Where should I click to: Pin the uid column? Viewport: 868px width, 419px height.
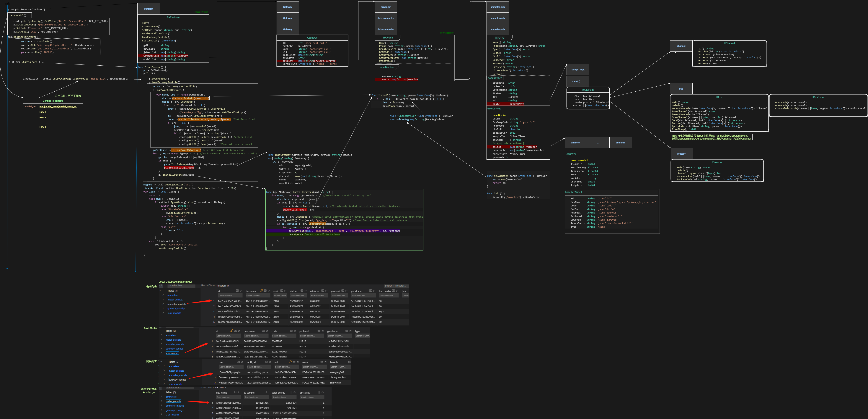pos(298,362)
